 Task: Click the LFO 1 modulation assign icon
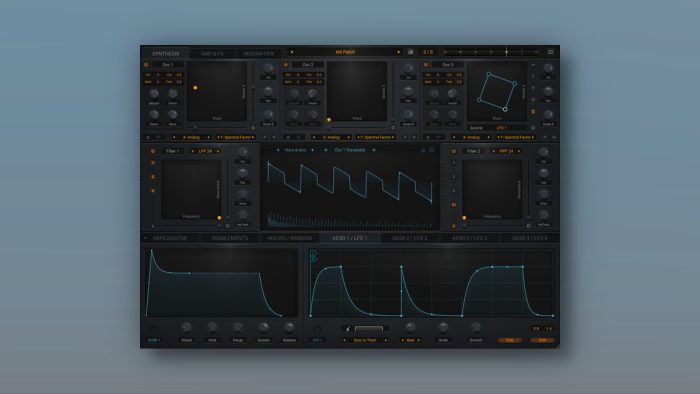317,329
